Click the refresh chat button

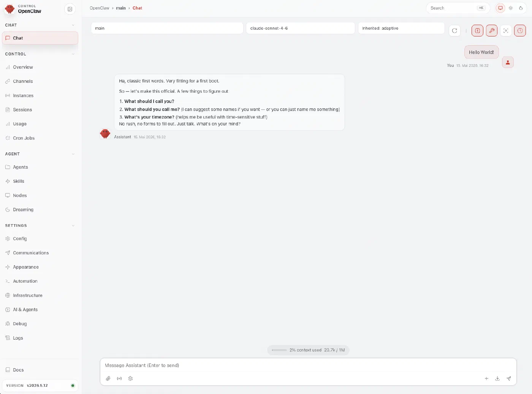(454, 31)
